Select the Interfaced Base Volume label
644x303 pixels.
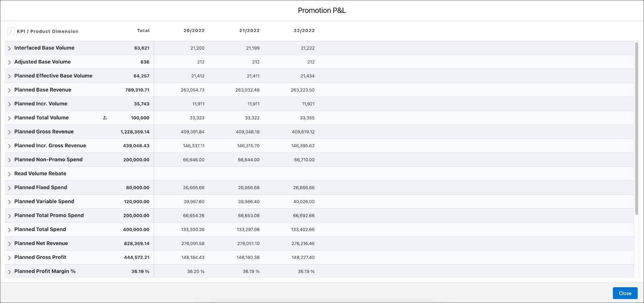pyautogui.click(x=44, y=48)
